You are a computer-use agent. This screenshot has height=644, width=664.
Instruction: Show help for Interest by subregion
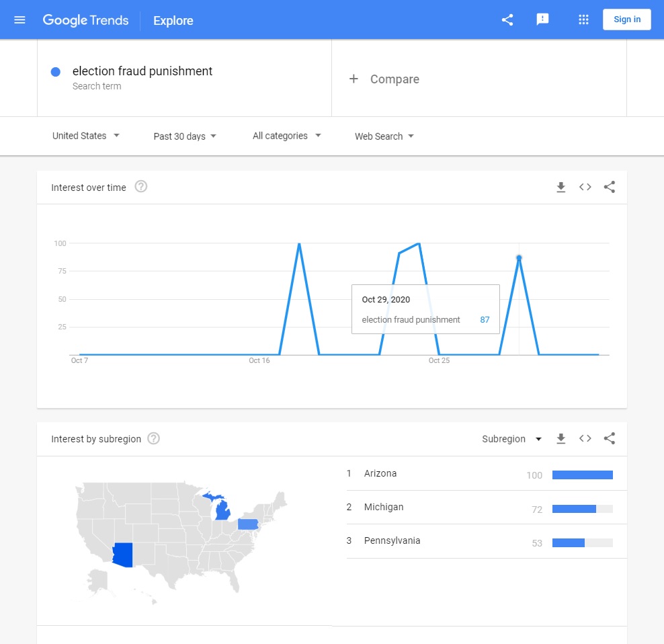pyautogui.click(x=153, y=438)
